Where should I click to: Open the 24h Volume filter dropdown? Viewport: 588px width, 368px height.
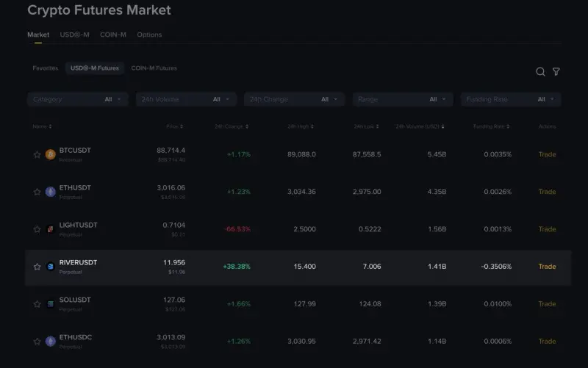tap(186, 99)
